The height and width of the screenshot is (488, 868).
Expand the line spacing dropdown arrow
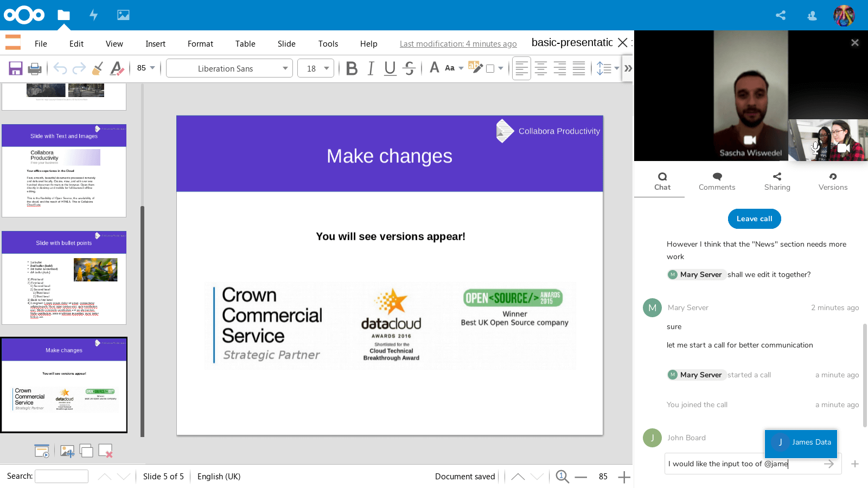[x=617, y=68]
